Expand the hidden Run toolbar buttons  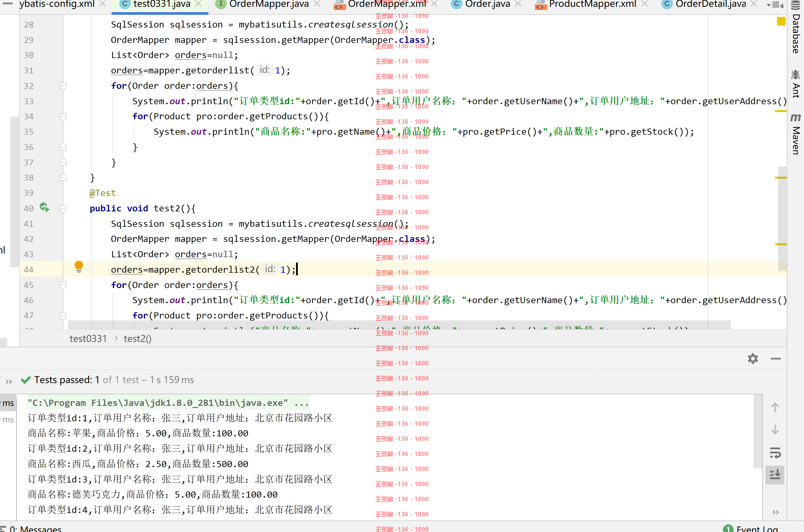coord(9,381)
